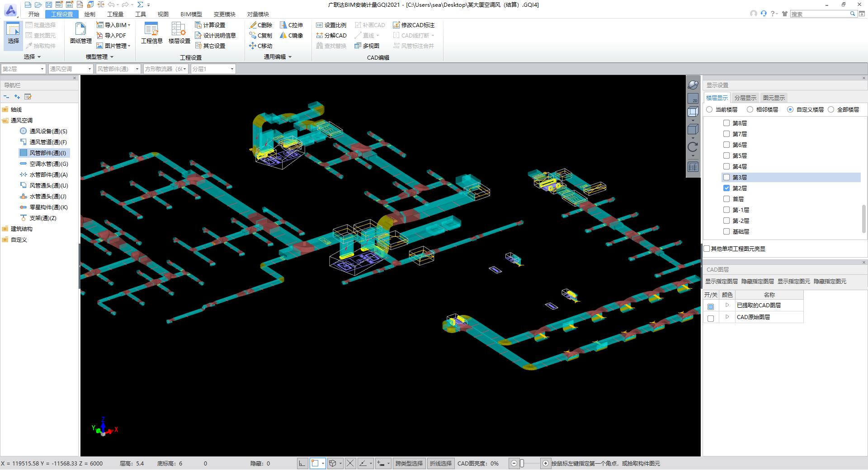Image resolution: width=868 pixels, height=470 pixels.
Task: Click 隐藏指定图元 link
Action: pyautogui.click(x=830, y=281)
